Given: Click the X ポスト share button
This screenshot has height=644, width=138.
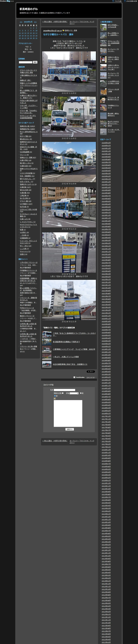Looking at the screenshot, I should tap(91, 371).
